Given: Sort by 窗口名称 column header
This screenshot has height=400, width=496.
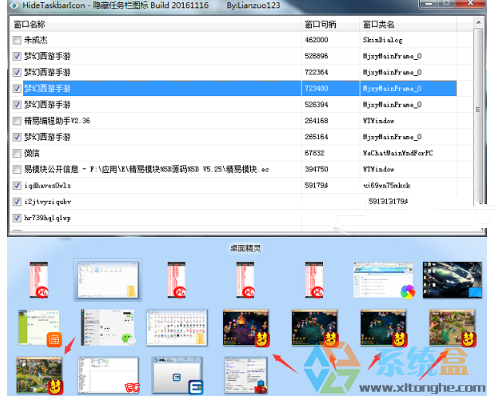Looking at the screenshot, I should 156,24.
